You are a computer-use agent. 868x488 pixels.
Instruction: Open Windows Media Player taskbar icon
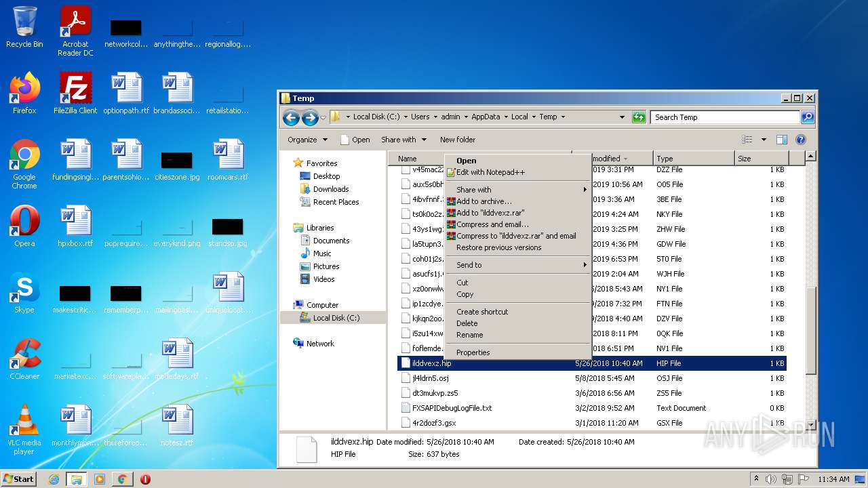click(x=100, y=479)
